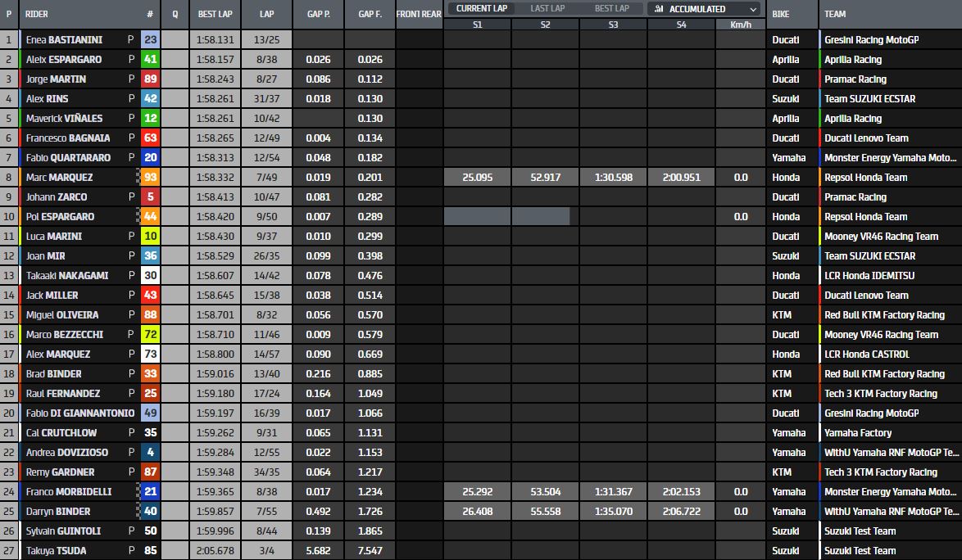Click Pol Espargaro number 44 badge
962x560 pixels.
tap(150, 216)
